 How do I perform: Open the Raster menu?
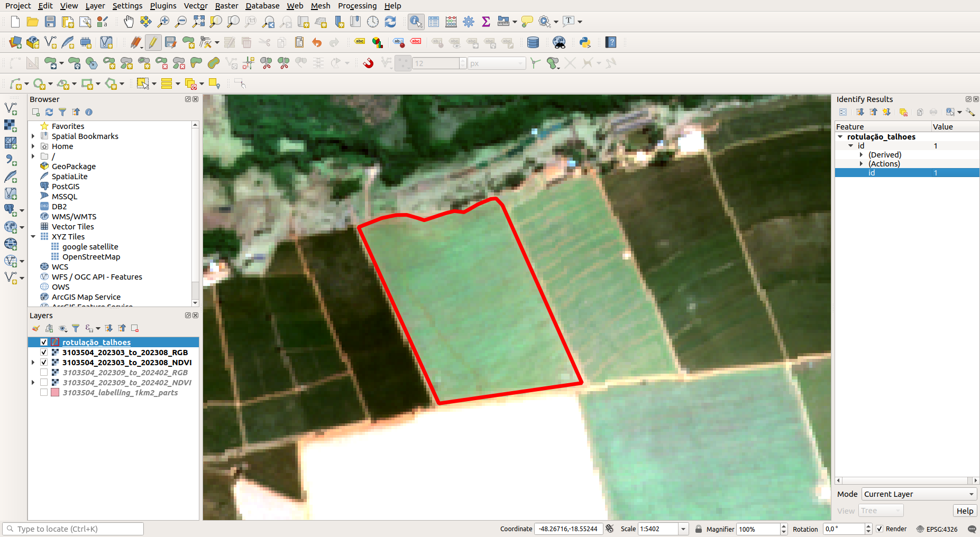pos(226,6)
